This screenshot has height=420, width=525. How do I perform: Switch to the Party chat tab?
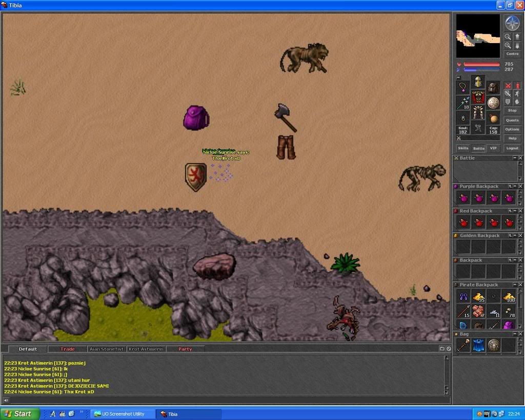pos(185,349)
